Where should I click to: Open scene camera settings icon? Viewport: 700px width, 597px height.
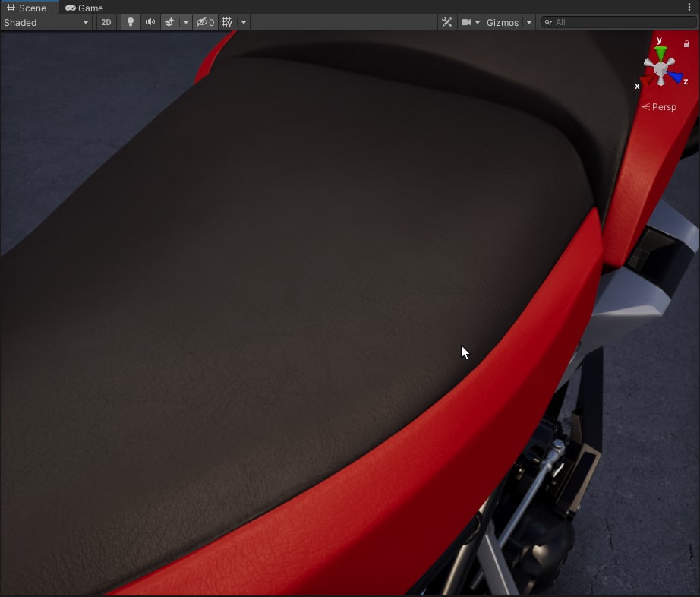[466, 22]
